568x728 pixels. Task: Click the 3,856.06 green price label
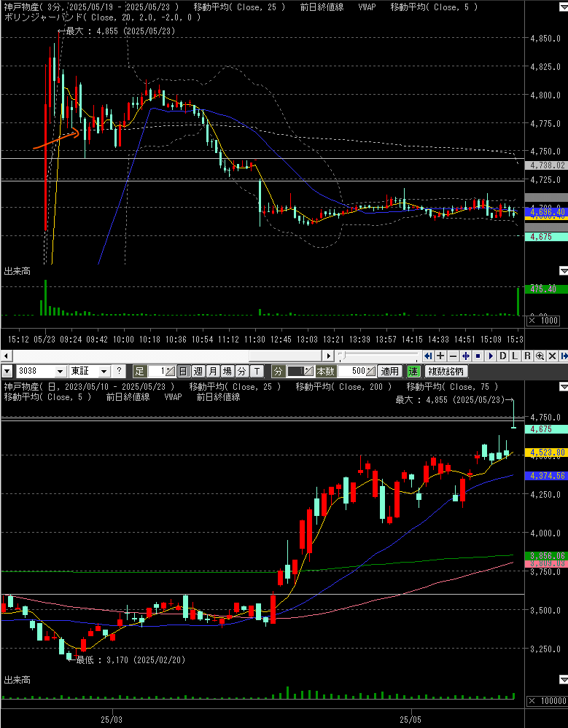(546, 556)
